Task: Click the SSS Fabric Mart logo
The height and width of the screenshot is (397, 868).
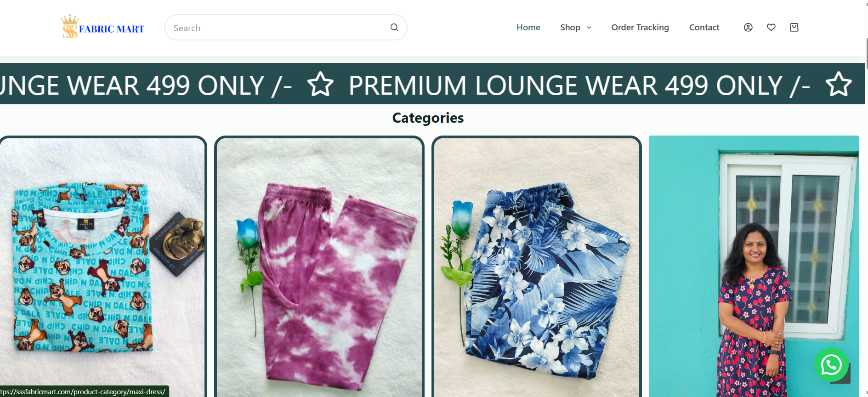Action: coord(103,27)
